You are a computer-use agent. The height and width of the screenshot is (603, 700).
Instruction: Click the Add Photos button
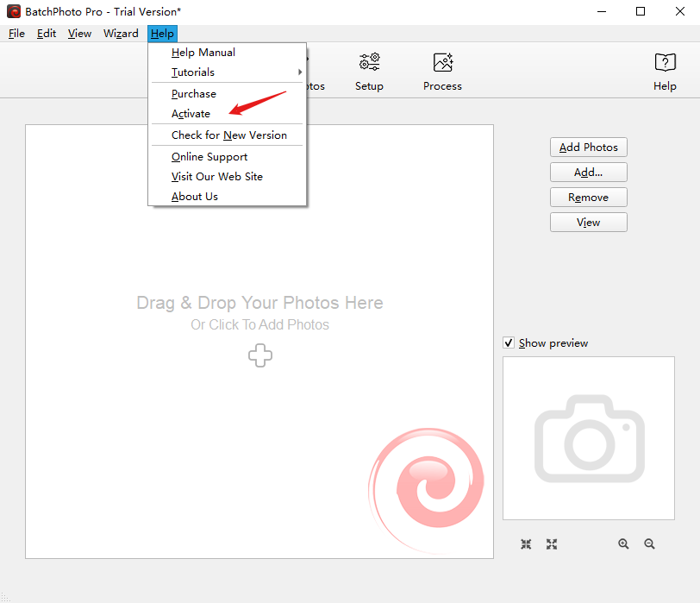[589, 148]
